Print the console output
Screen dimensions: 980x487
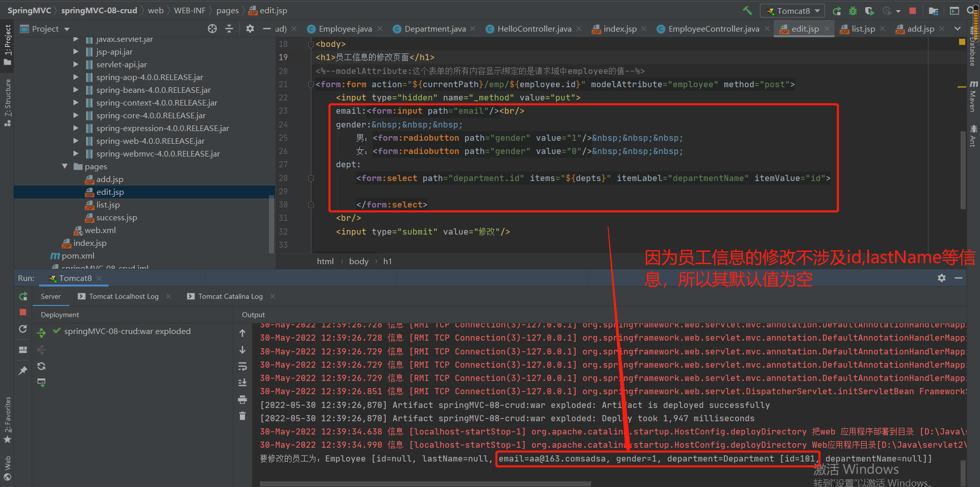(x=242, y=399)
